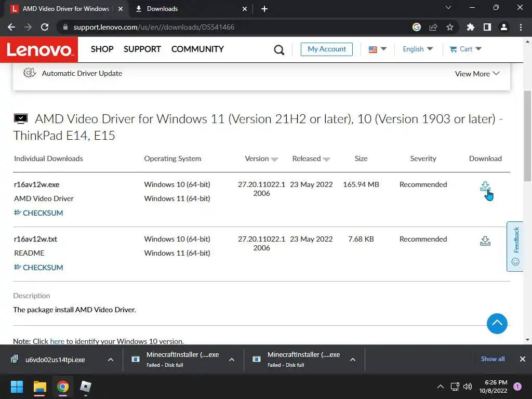Click the Chrome taskbar icon
The width and height of the screenshot is (532, 399).
pyautogui.click(x=63, y=387)
